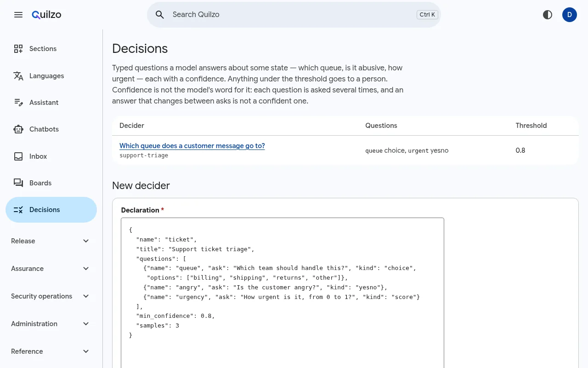
Task: Click the Assistant edit-note icon
Action: point(18,103)
